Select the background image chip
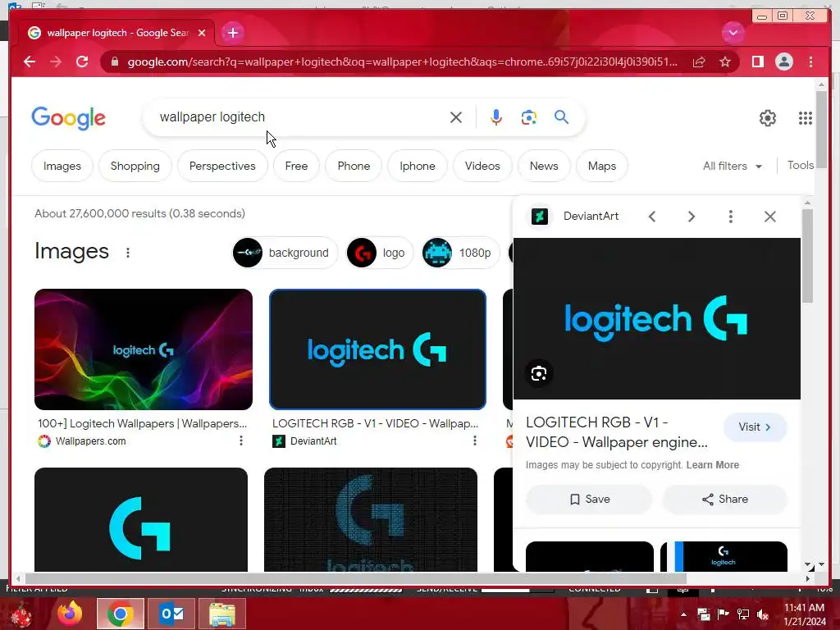 (x=285, y=253)
